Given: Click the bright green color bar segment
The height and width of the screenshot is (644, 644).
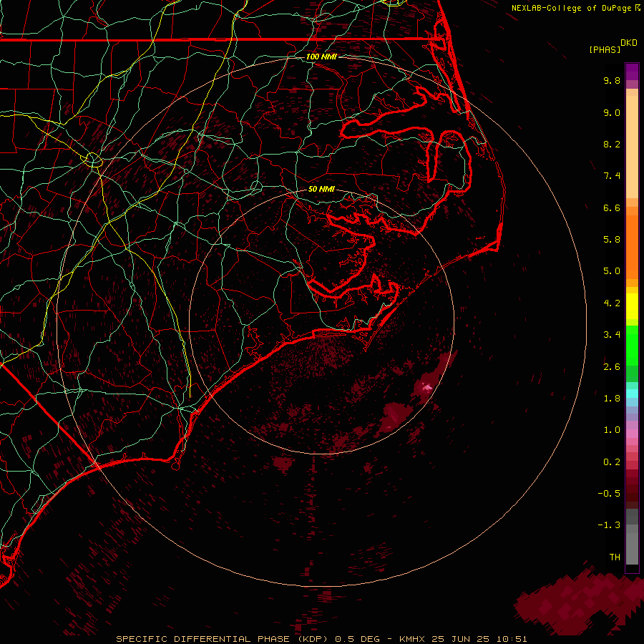Looking at the screenshot, I should 632,345.
